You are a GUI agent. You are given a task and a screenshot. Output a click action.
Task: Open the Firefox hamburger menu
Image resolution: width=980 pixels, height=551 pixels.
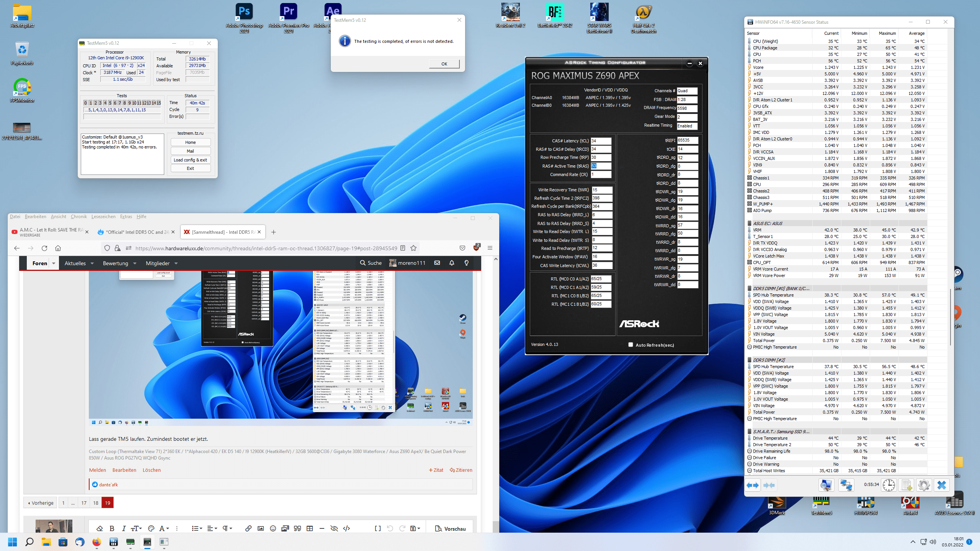(490, 248)
